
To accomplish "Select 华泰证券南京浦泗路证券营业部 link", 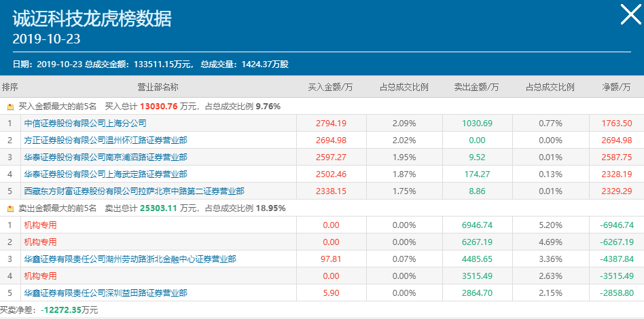I will pyautogui.click(x=105, y=157).
